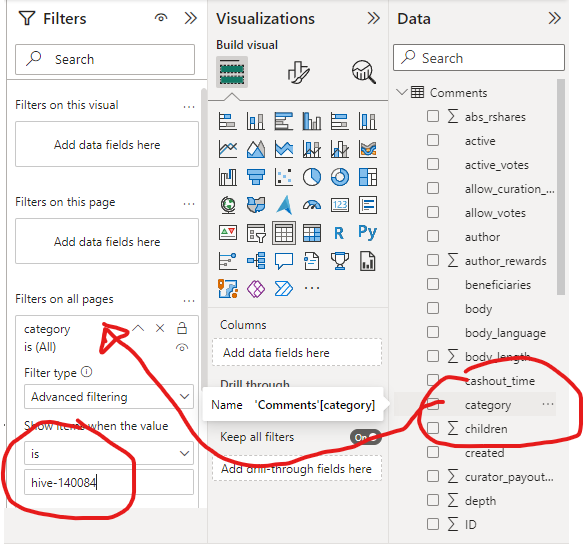Remove the category filter with the X
This screenshot has height=544, width=584.
point(160,328)
